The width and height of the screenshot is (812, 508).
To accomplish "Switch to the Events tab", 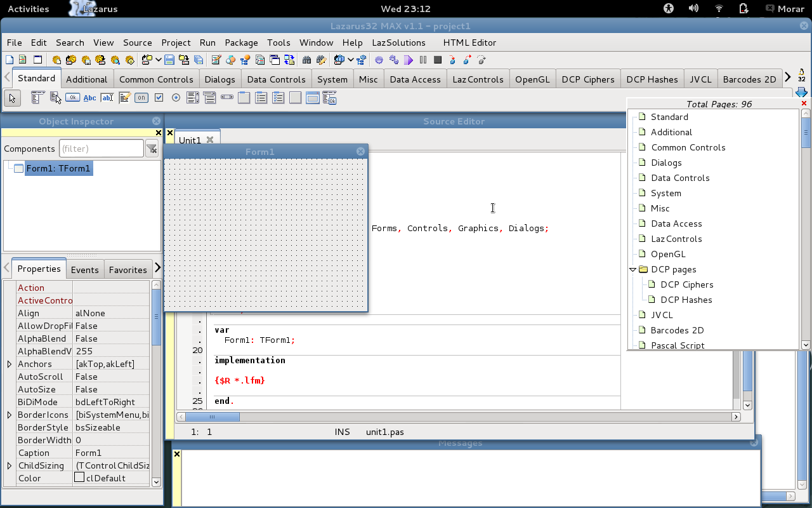I will point(84,270).
